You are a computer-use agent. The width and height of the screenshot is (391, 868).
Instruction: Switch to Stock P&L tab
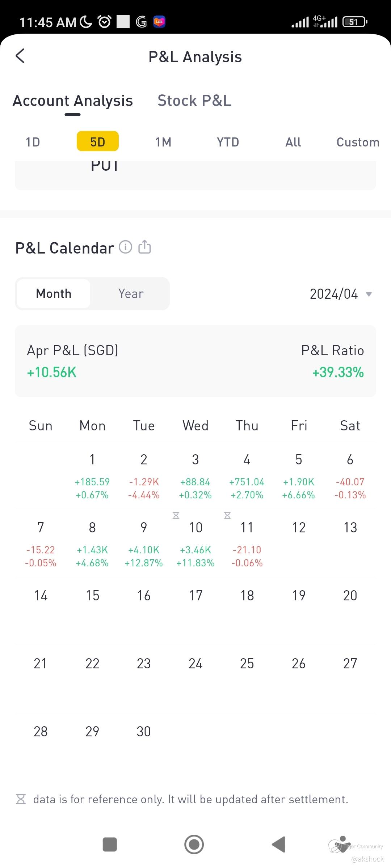194,101
